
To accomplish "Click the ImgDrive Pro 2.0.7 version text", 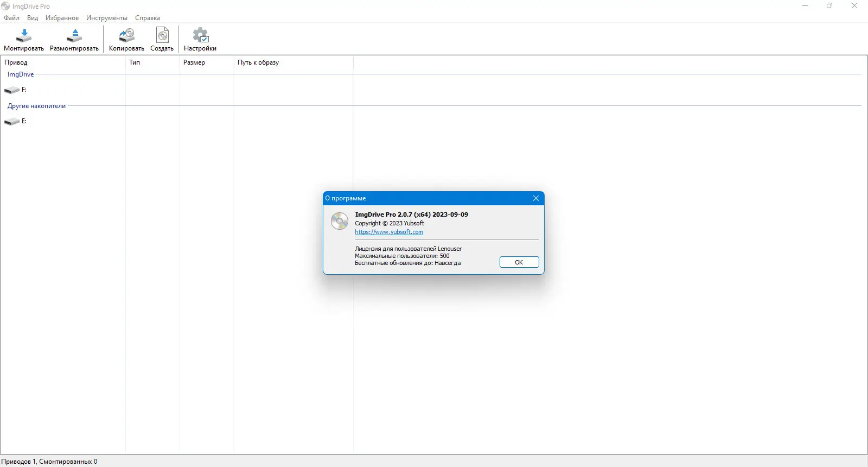I will (x=411, y=214).
